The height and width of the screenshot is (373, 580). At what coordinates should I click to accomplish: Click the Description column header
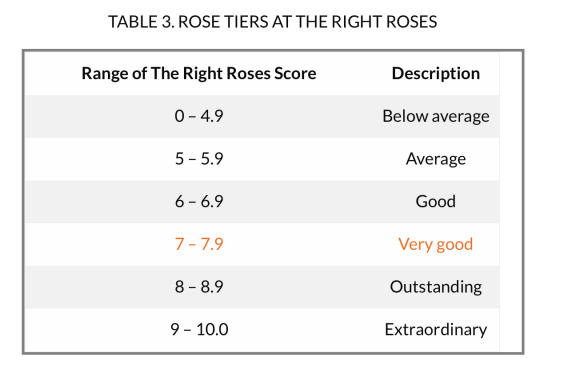pyautogui.click(x=436, y=73)
